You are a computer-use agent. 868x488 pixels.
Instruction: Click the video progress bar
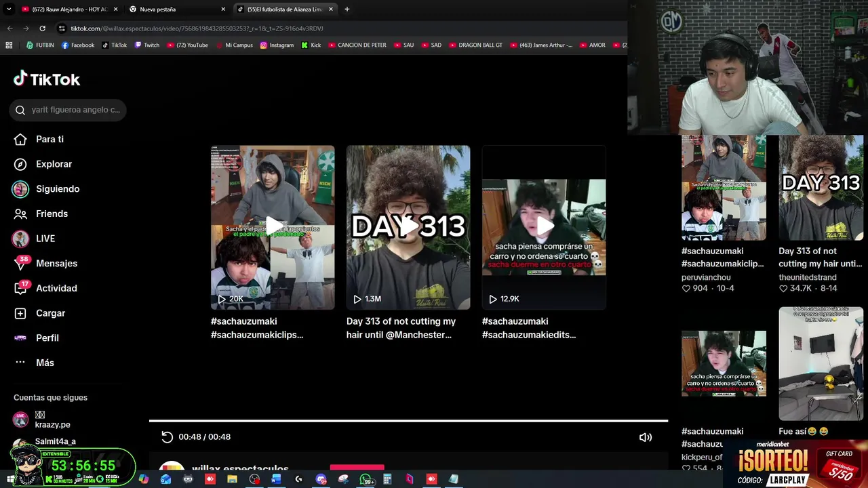408,421
